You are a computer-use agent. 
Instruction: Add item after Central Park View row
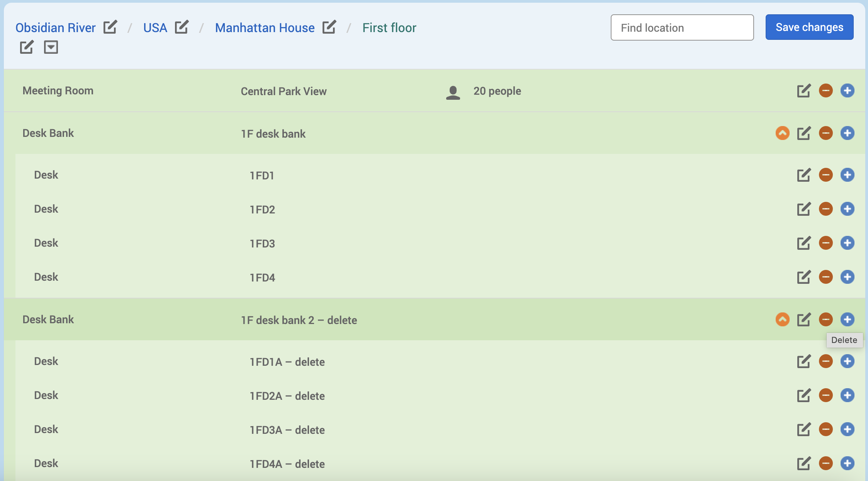tap(847, 91)
